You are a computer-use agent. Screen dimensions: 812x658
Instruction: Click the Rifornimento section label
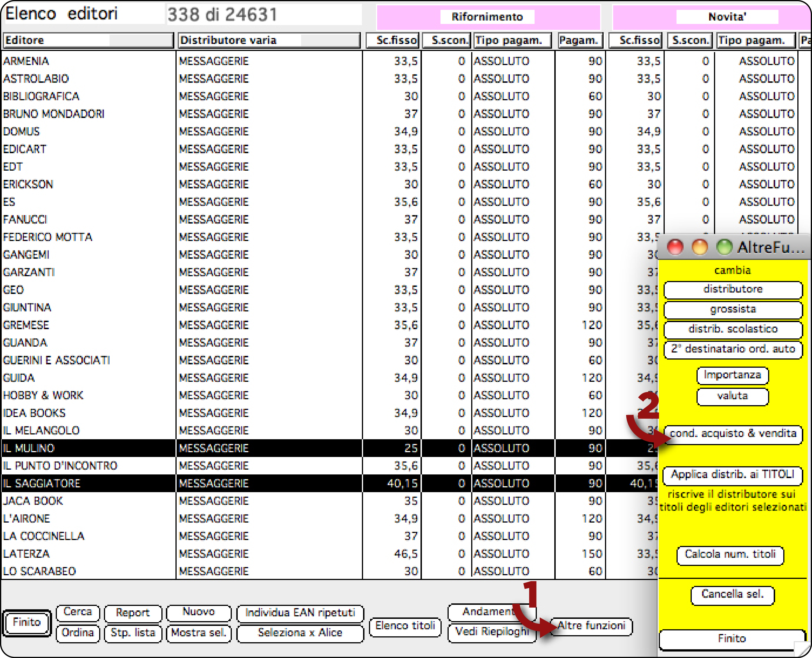tap(488, 17)
